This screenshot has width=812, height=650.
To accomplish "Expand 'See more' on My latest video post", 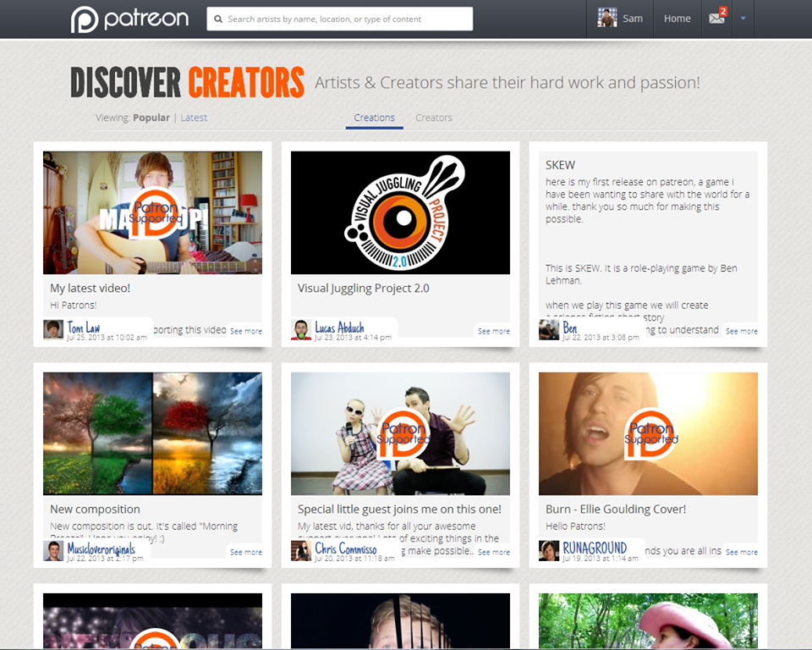I will (x=246, y=331).
